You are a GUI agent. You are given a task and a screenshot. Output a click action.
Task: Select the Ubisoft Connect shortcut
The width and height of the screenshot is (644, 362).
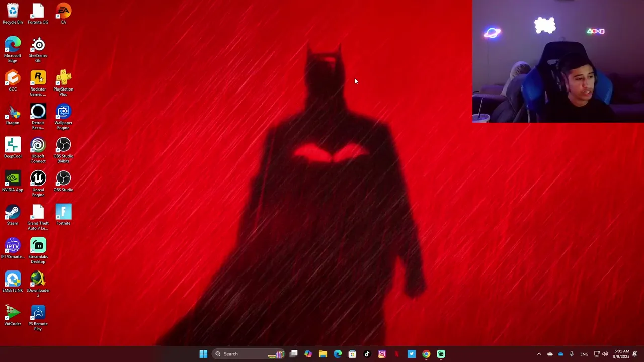tap(38, 150)
